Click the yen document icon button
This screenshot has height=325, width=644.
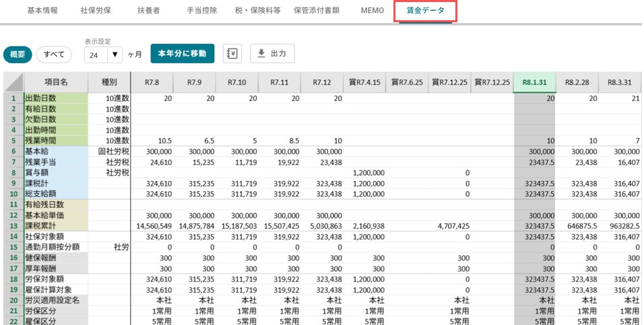coord(232,53)
